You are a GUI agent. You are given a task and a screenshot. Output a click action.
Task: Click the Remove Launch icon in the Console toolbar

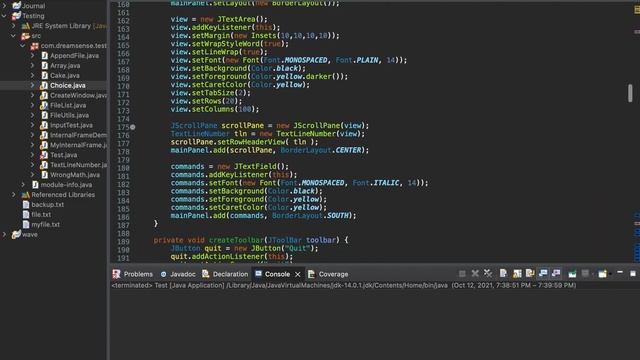point(475,273)
